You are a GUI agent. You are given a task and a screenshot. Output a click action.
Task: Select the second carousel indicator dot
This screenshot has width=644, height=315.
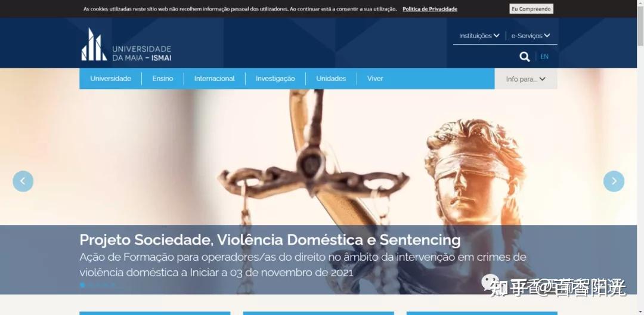tap(90, 285)
